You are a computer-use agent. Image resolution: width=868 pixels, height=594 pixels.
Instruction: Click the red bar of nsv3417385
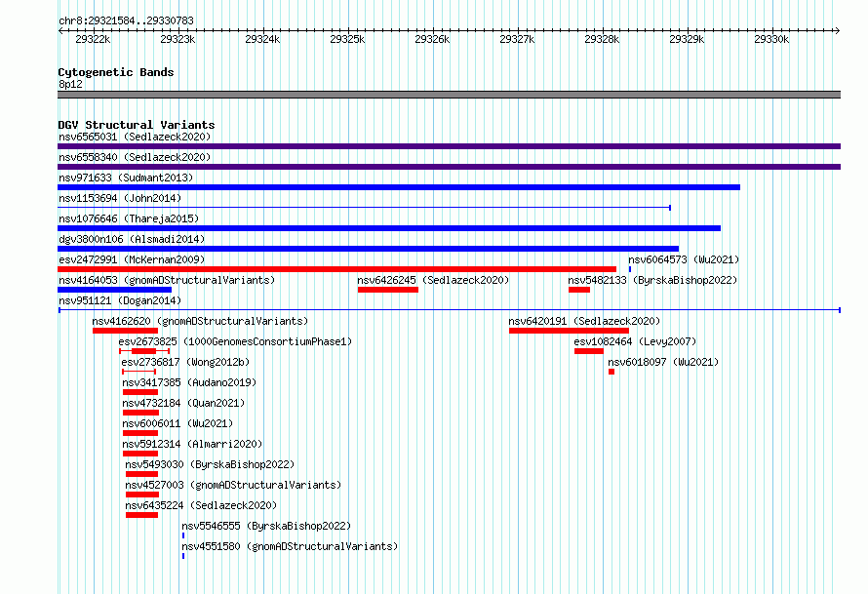[x=140, y=392]
